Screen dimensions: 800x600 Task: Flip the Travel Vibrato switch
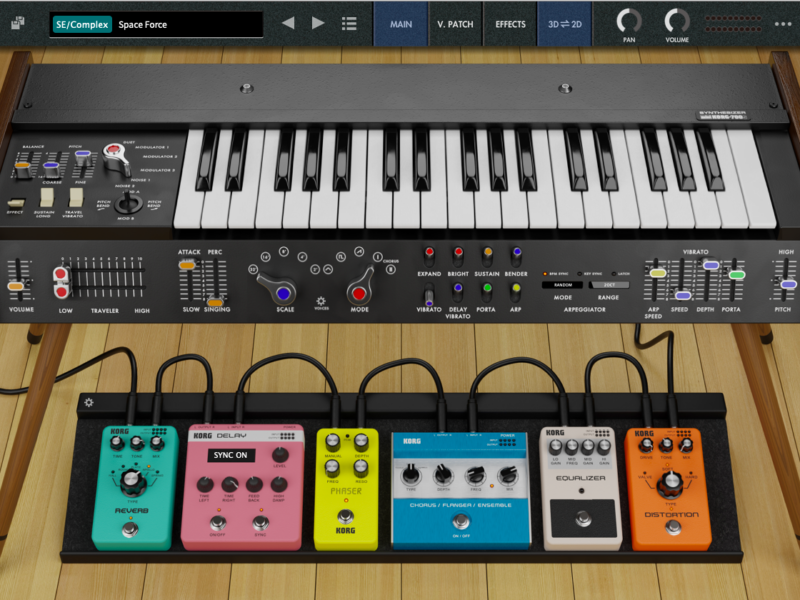[76, 197]
